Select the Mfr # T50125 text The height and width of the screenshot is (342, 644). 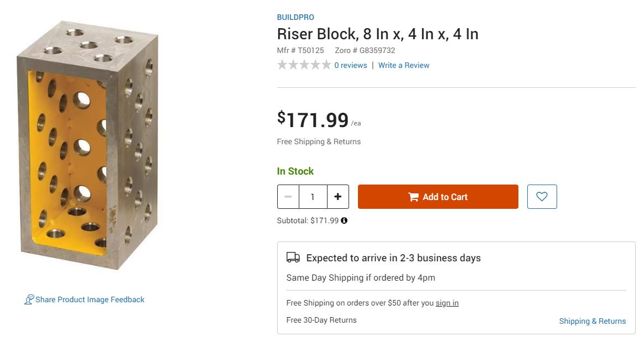coord(300,50)
